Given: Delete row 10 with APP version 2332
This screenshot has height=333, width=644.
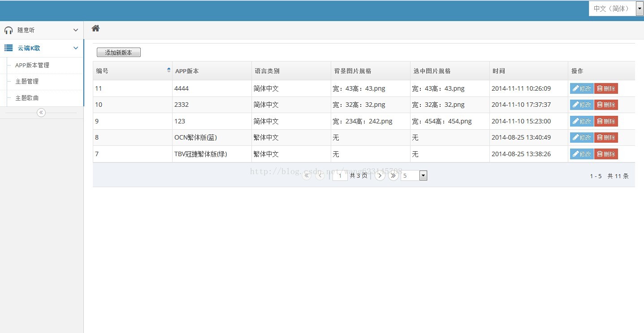Looking at the screenshot, I should tap(606, 105).
